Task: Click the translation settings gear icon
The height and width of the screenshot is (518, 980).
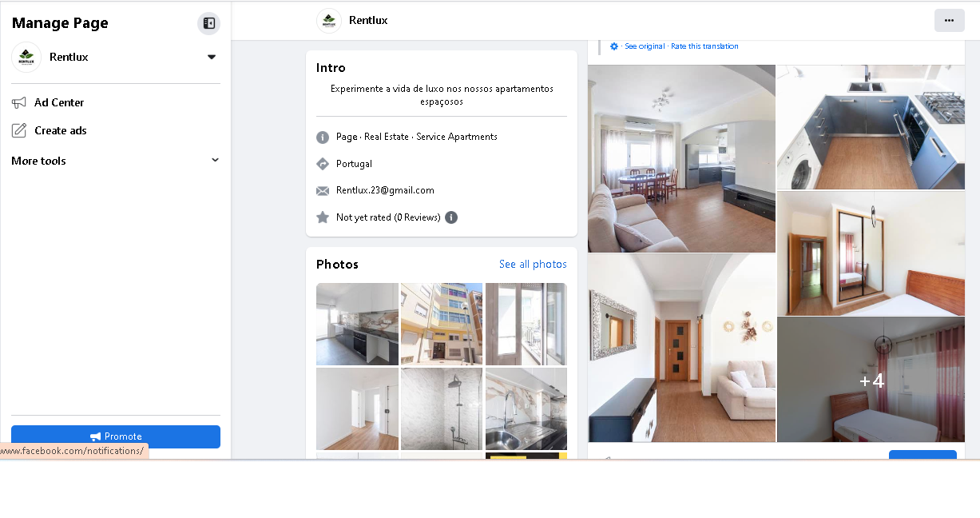Action: [x=614, y=46]
